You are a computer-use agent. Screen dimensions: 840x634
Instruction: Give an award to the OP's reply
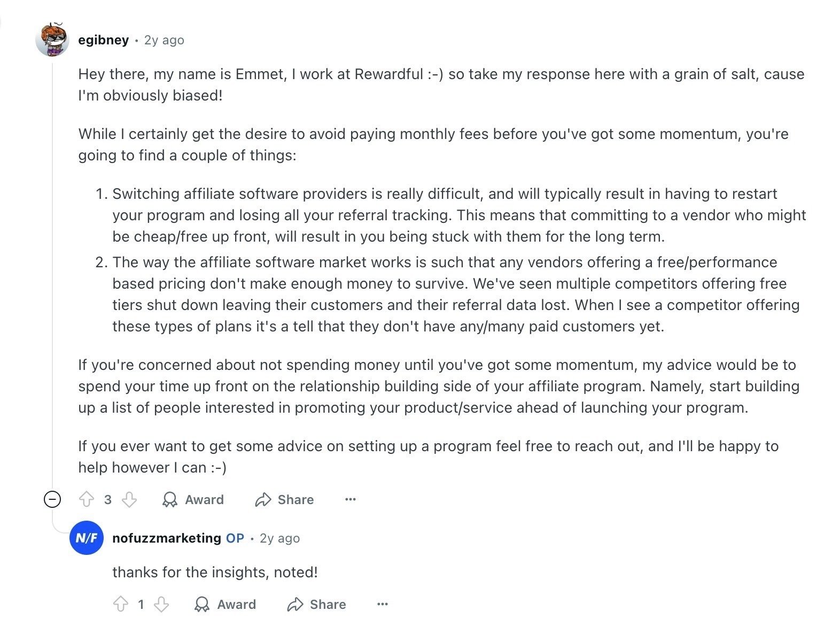225,604
